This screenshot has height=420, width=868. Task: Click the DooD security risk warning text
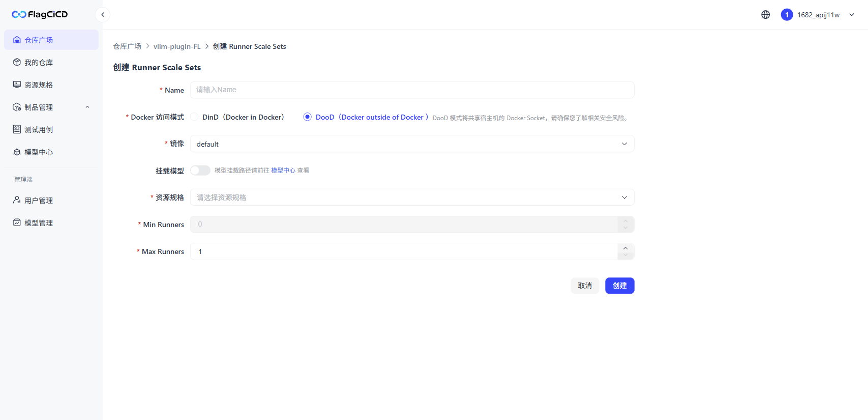pos(531,118)
